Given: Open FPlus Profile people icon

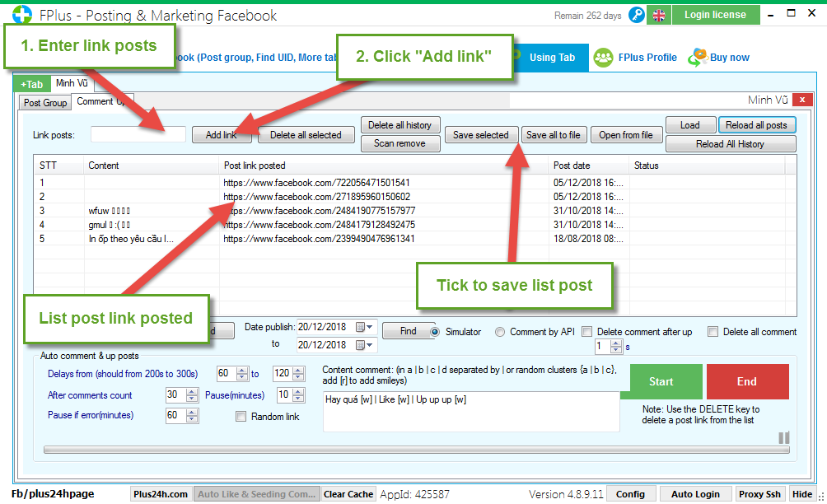Looking at the screenshot, I should click(603, 58).
